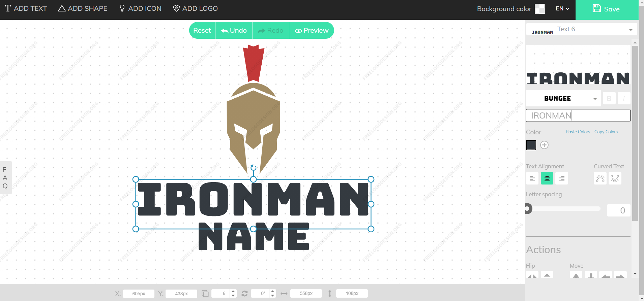Move the text up
The width and height of the screenshot is (644, 301).
click(576, 275)
